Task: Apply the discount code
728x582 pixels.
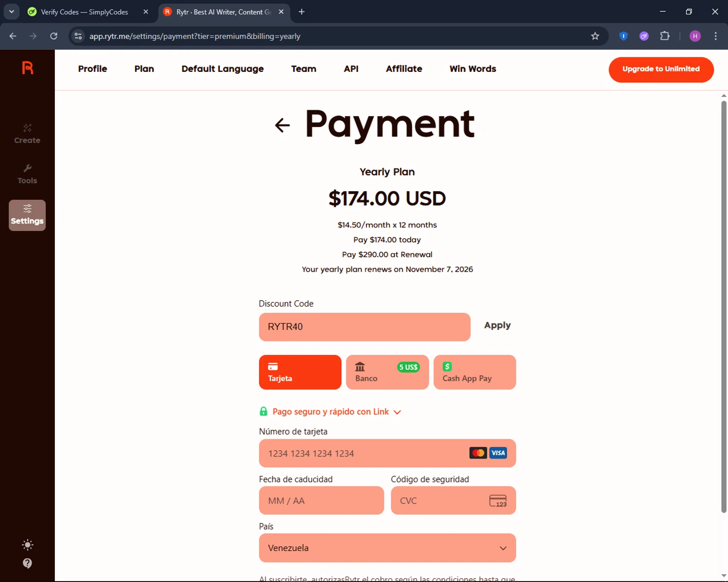Action: (x=497, y=325)
